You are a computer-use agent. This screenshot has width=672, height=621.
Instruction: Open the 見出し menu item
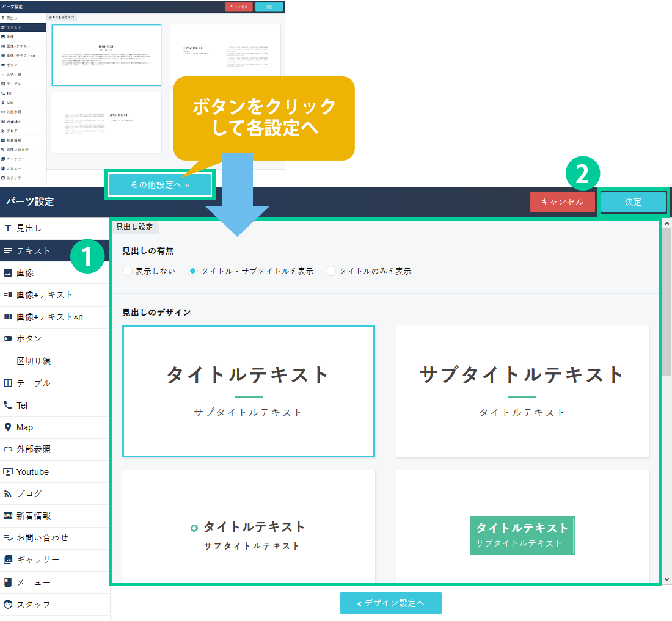[29, 228]
